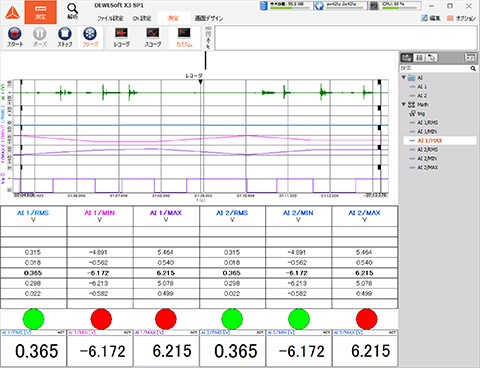Click the Math group icon
Viewport: 480px width, 368px height.
[411, 105]
